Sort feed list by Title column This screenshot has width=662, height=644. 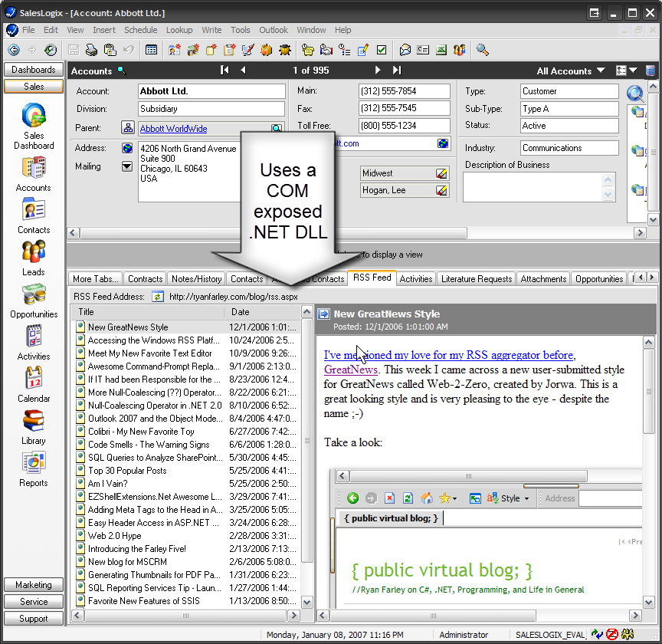[x=148, y=312]
